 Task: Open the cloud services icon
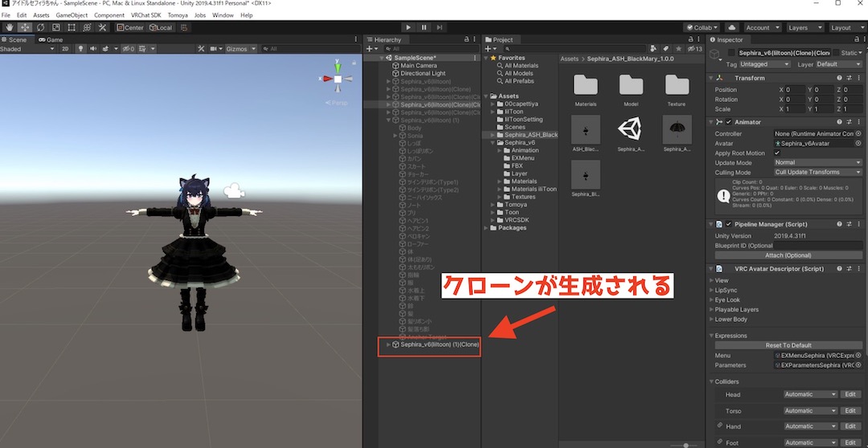(x=731, y=27)
